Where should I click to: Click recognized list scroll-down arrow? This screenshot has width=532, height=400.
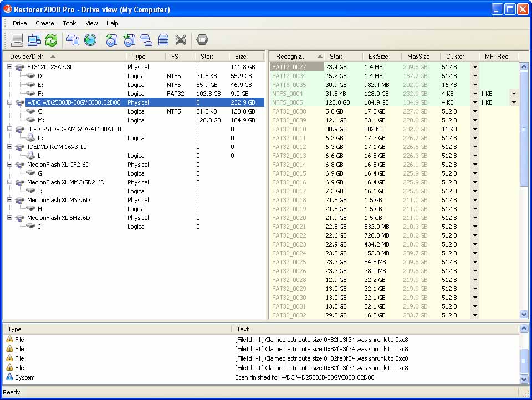524,315
